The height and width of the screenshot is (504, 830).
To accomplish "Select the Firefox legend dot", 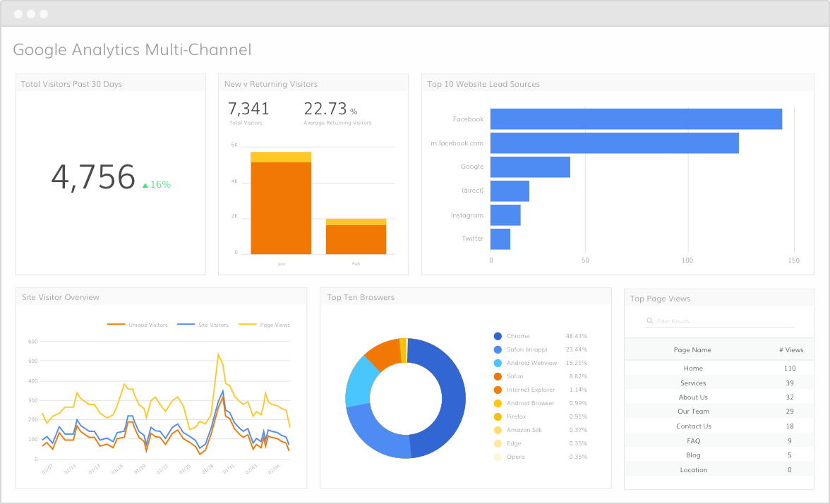I will coord(498,416).
